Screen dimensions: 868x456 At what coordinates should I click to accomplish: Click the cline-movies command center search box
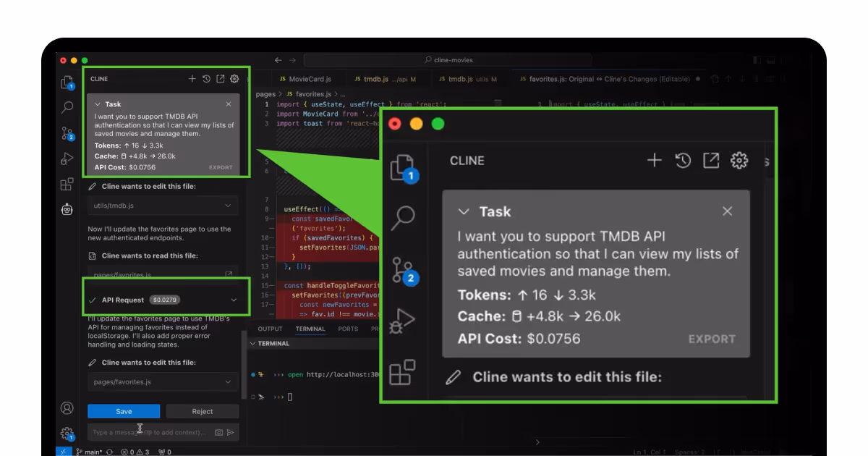[448, 60]
